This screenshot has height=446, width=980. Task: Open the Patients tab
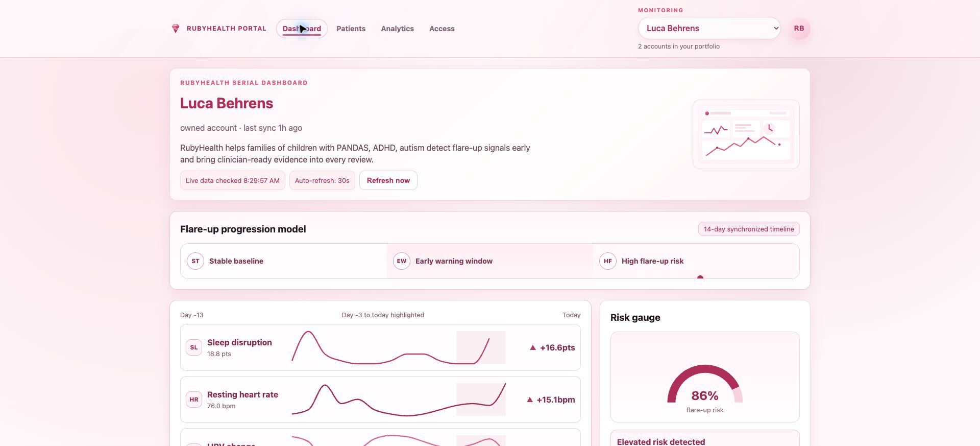pyautogui.click(x=351, y=29)
